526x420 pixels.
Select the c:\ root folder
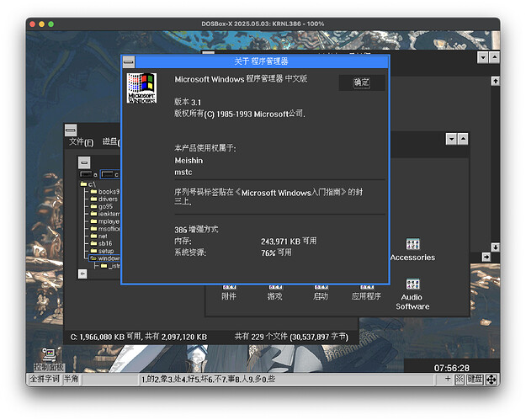pyautogui.click(x=88, y=184)
